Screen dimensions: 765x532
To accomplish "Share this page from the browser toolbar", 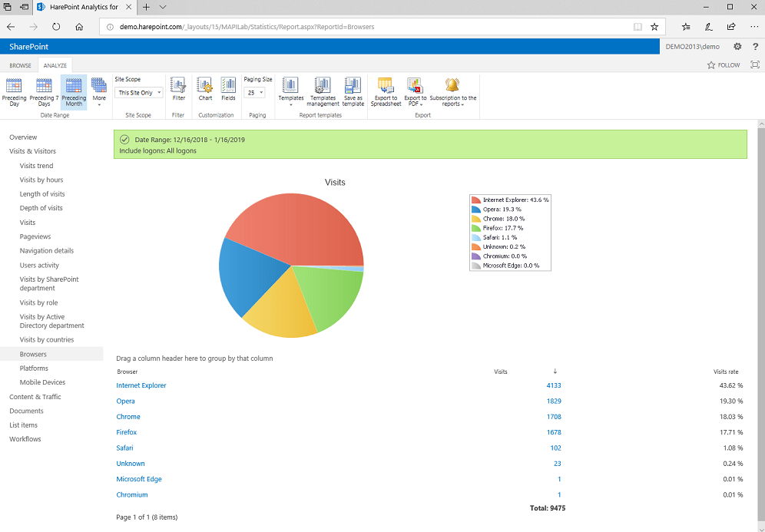I will (731, 27).
